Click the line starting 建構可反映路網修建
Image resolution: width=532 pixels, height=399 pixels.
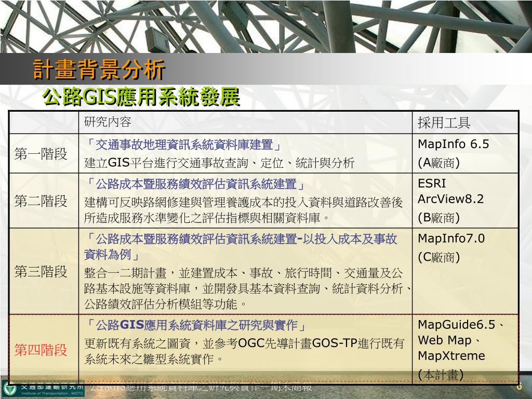coord(243,202)
